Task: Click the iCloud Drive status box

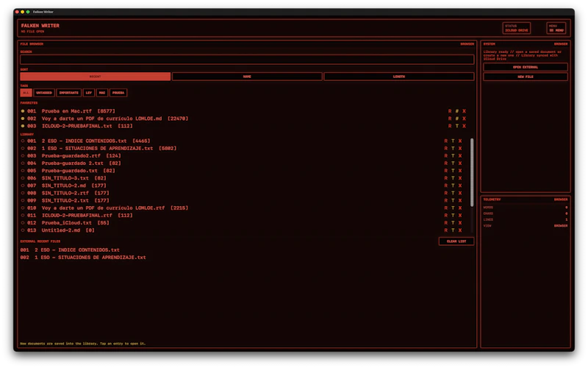Action: tap(517, 28)
